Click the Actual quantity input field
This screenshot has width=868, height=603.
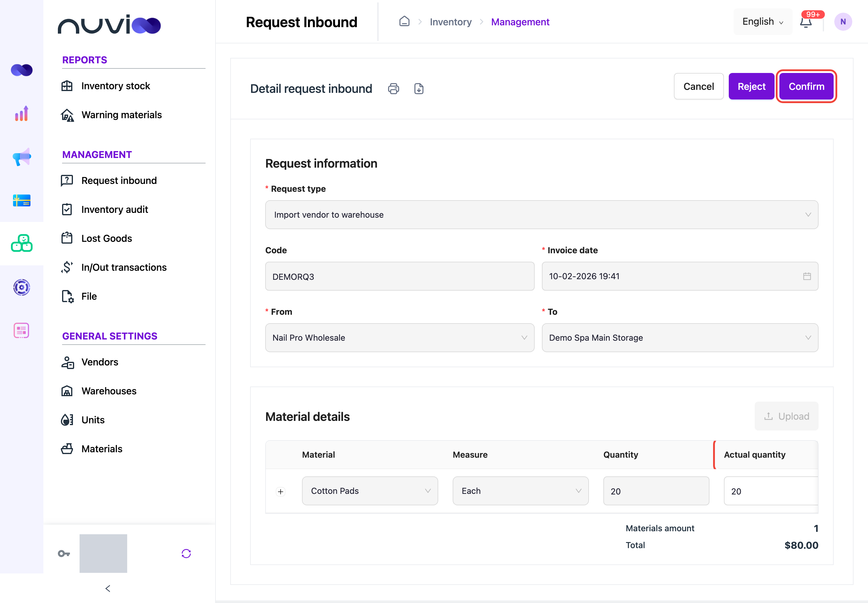coord(771,491)
